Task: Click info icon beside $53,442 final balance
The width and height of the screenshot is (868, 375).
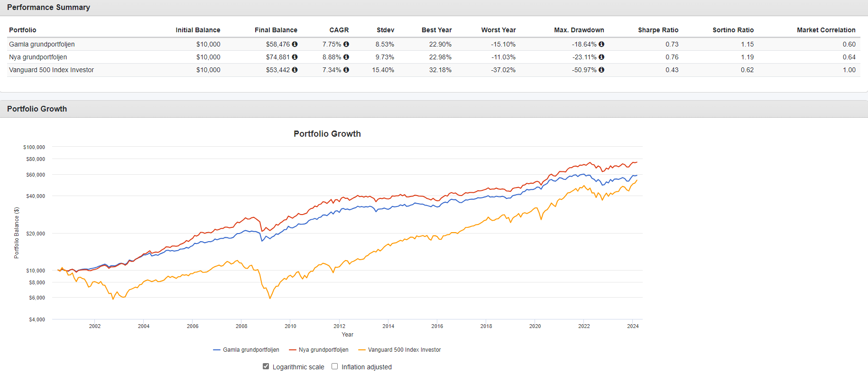Action: click(295, 70)
